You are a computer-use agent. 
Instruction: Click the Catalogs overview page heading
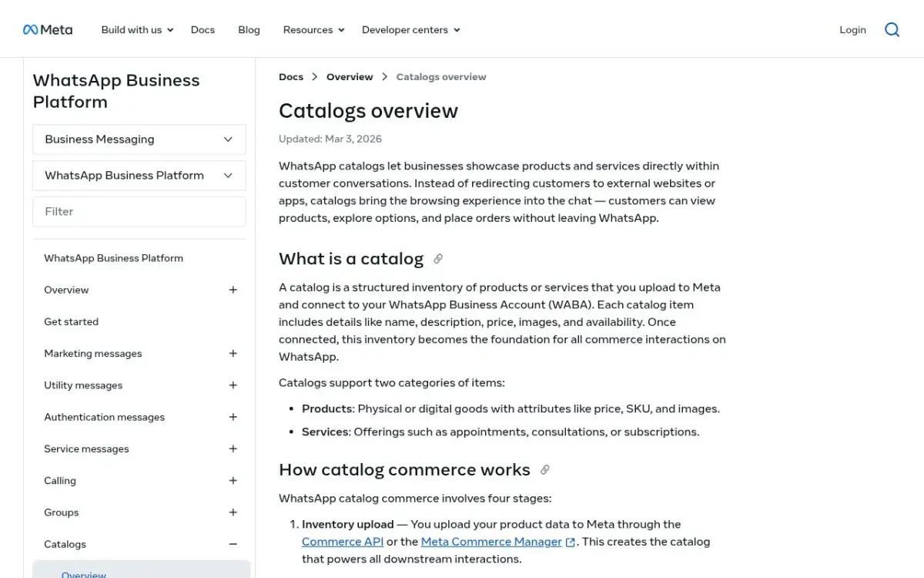point(368,111)
